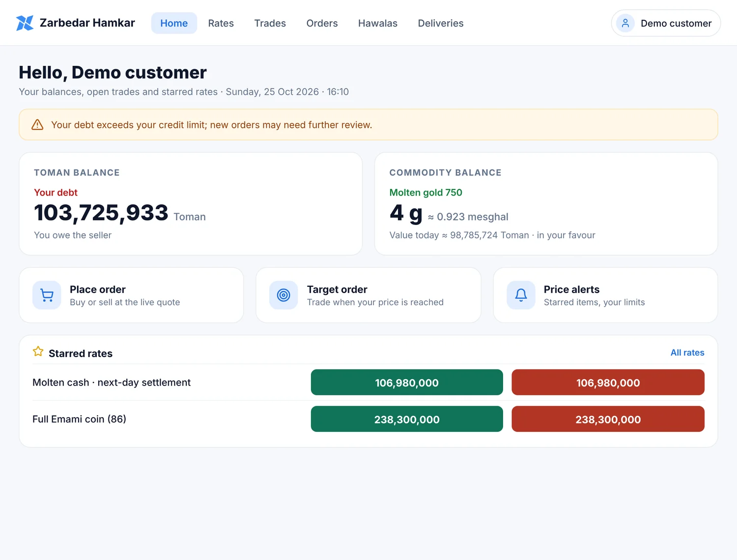Click the Hello, Demo customer heading
The height and width of the screenshot is (560, 737).
pos(113,72)
